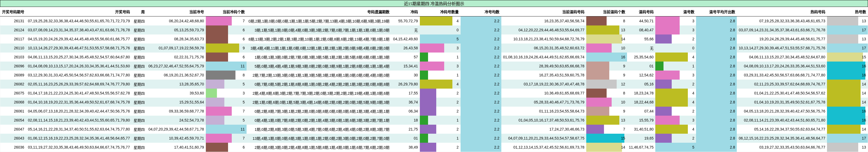Click period number 26131

19,21
